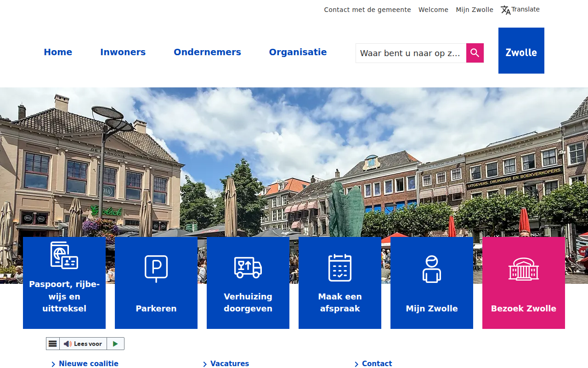Click the Translate language icon

pyautogui.click(x=506, y=10)
